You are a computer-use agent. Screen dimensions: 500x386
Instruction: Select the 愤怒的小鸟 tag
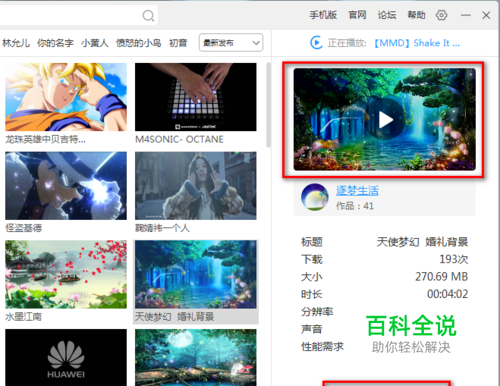[x=138, y=43]
